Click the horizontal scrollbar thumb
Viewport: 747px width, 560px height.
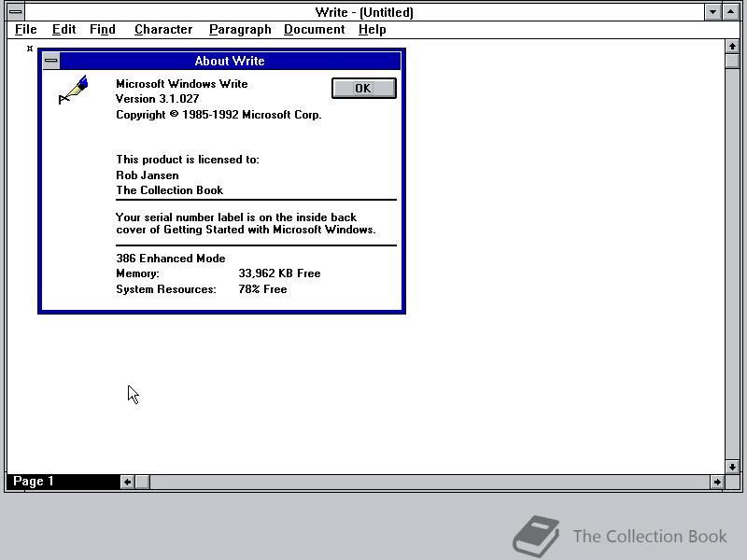[x=143, y=482]
